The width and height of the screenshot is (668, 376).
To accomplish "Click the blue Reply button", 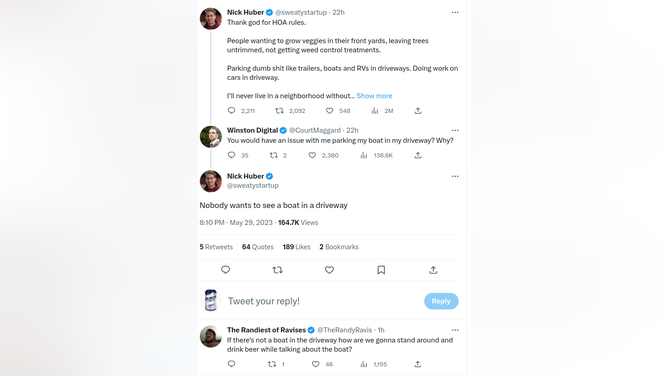I will [x=441, y=301].
